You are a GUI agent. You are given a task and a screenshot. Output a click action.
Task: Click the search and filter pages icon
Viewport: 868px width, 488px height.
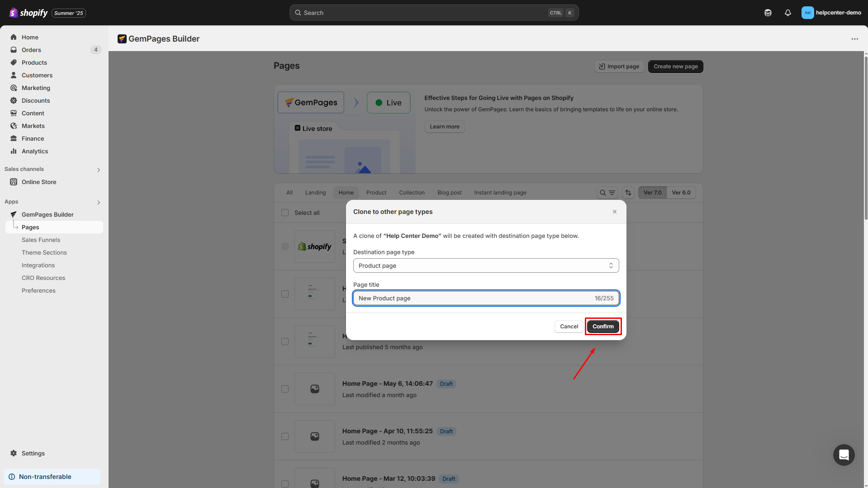click(607, 193)
